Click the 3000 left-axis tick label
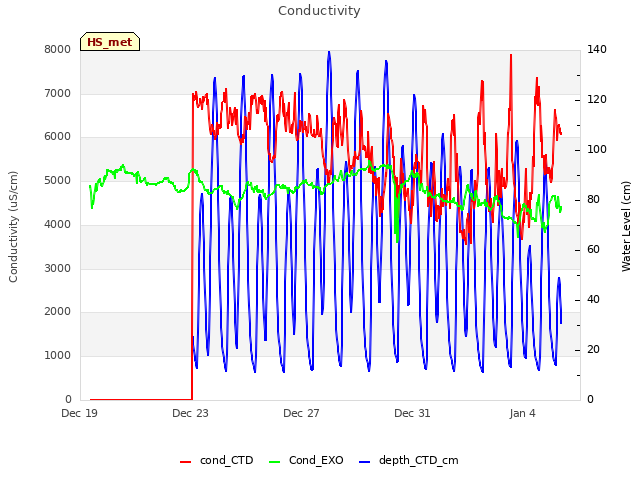640x480 pixels. [x=58, y=268]
